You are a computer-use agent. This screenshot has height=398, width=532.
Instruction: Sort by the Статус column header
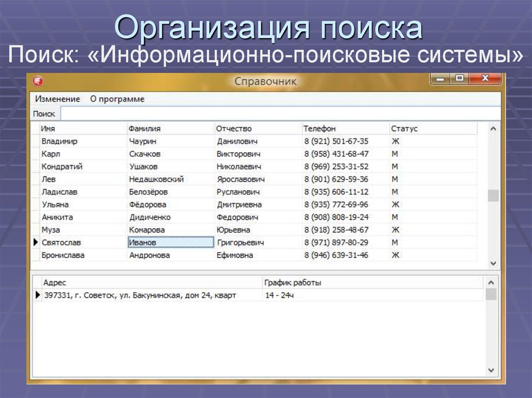[x=433, y=129]
